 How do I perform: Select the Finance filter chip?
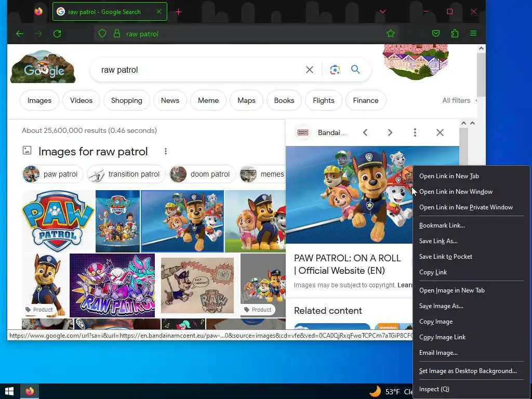point(365,100)
